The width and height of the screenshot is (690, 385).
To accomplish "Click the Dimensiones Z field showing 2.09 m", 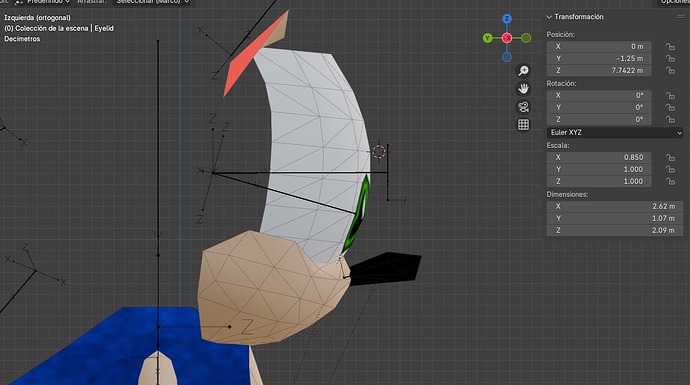I will pyautogui.click(x=615, y=230).
